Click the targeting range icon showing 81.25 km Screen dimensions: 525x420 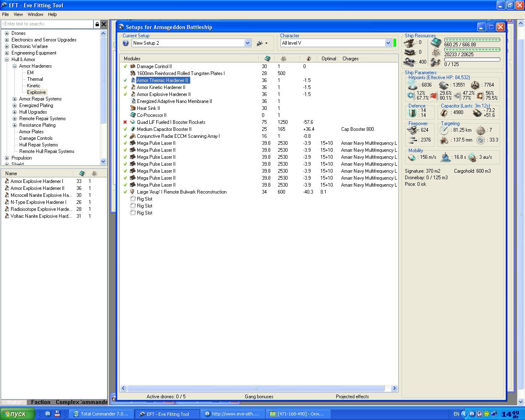[444, 130]
